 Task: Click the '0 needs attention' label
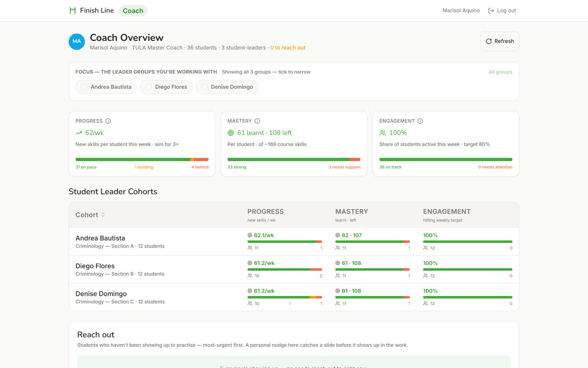[x=495, y=167]
